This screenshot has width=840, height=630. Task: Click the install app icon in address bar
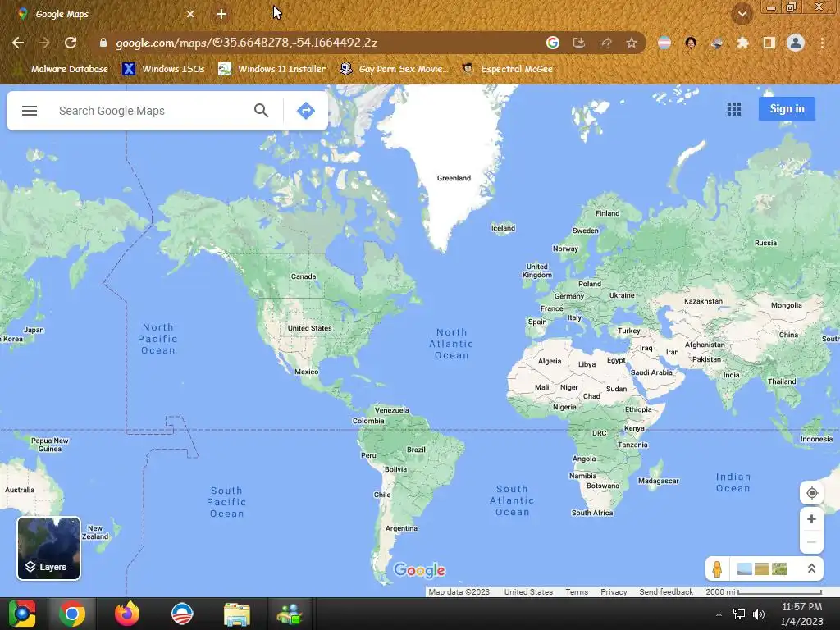point(579,43)
